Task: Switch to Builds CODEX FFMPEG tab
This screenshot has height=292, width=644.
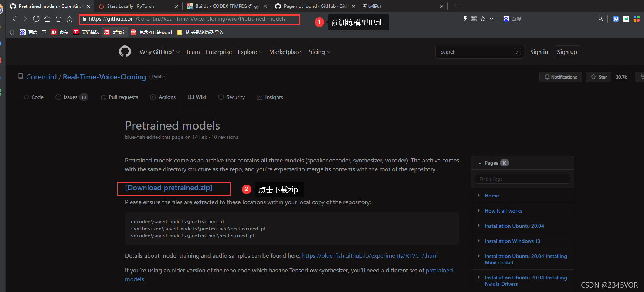Action: 226,6
